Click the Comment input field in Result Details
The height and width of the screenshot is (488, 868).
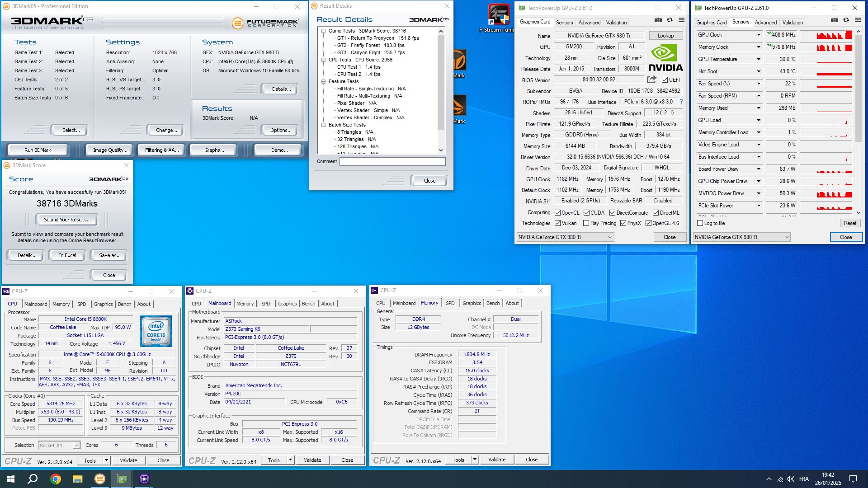392,162
